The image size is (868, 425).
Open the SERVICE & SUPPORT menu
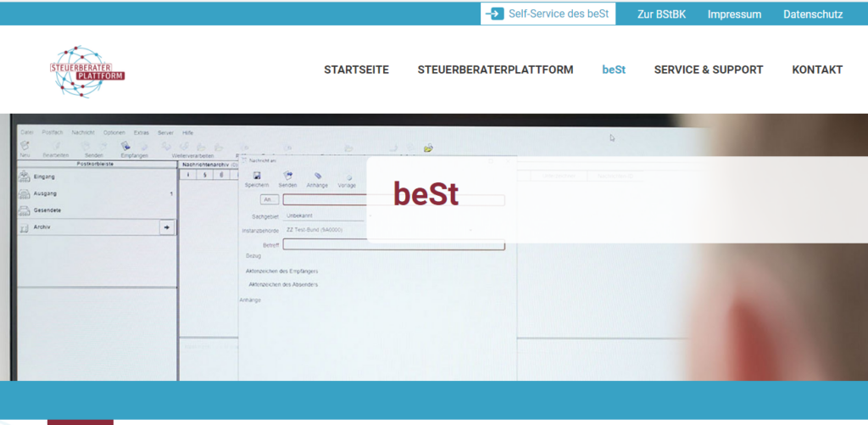709,70
